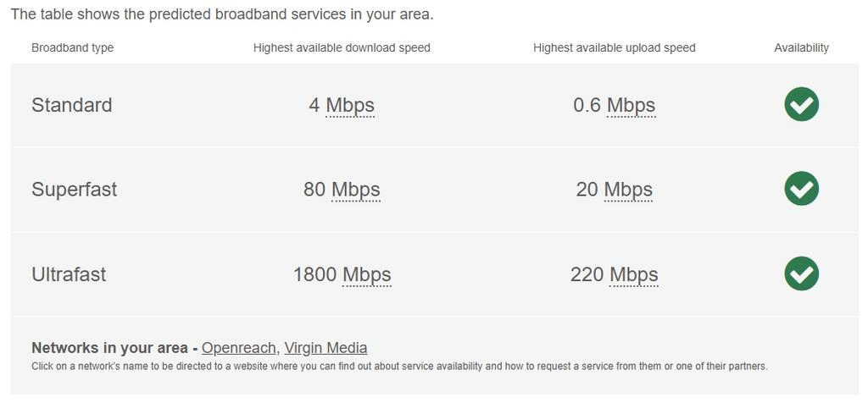Select the Standard broadband row label

(71, 105)
